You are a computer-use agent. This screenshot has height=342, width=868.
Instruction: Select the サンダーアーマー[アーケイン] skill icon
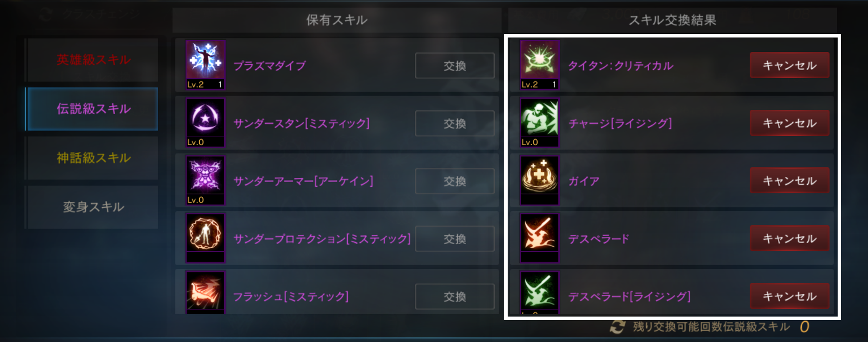click(x=205, y=180)
